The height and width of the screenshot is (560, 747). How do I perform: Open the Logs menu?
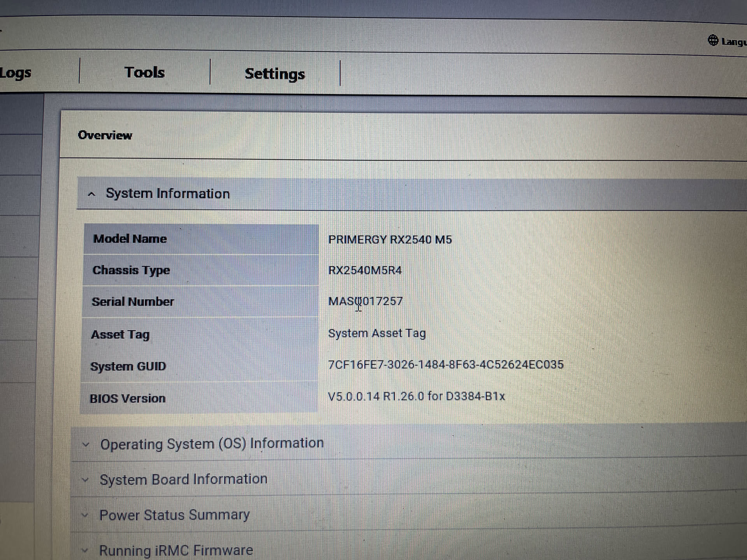(x=16, y=73)
